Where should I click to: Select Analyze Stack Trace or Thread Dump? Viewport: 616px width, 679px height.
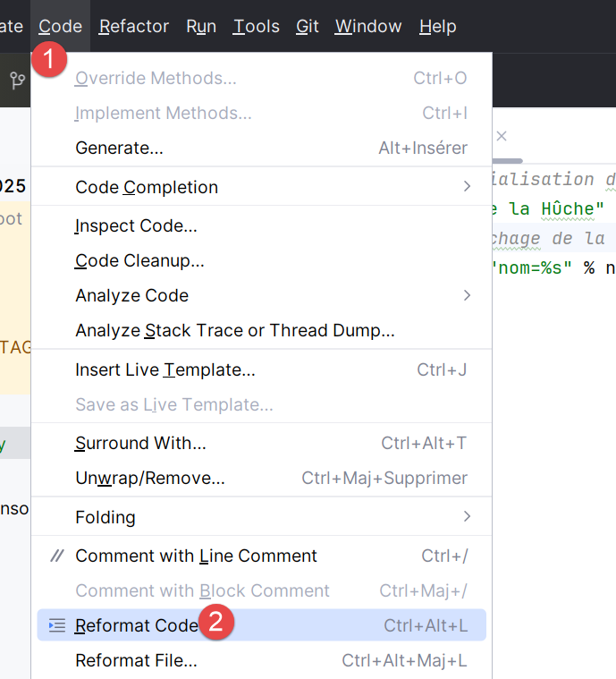[234, 331]
